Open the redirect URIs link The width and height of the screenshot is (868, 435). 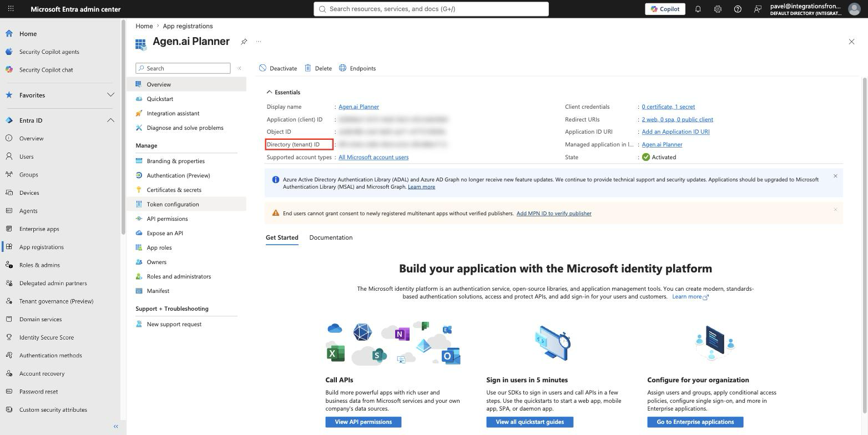click(x=677, y=119)
